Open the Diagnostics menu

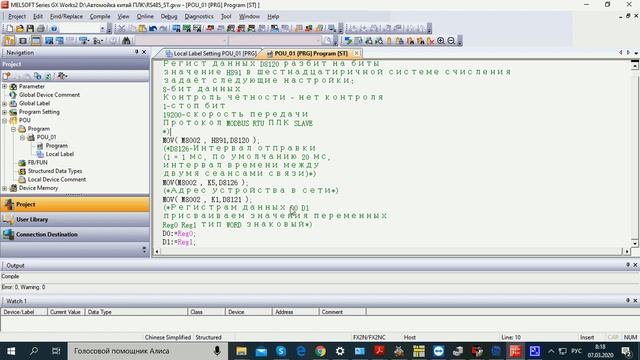pyautogui.click(x=199, y=16)
